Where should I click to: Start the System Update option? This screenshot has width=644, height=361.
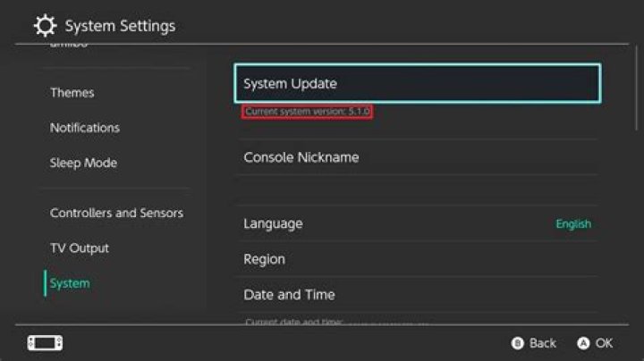pyautogui.click(x=418, y=83)
